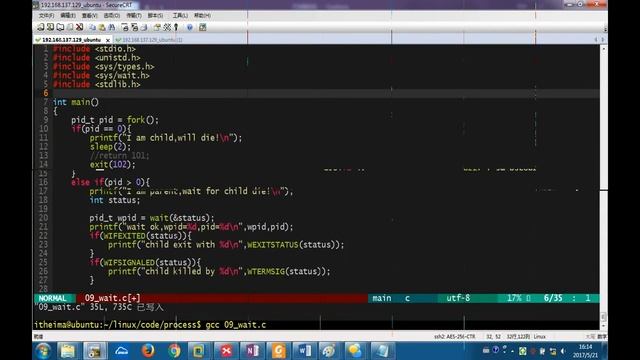
Task: Click the Paste toolbar icon
Action: (102, 27)
